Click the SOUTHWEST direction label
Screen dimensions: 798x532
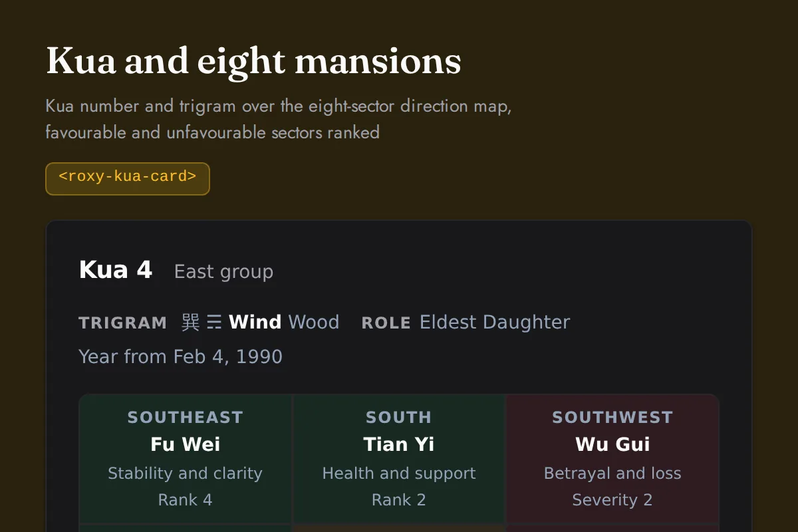click(612, 418)
